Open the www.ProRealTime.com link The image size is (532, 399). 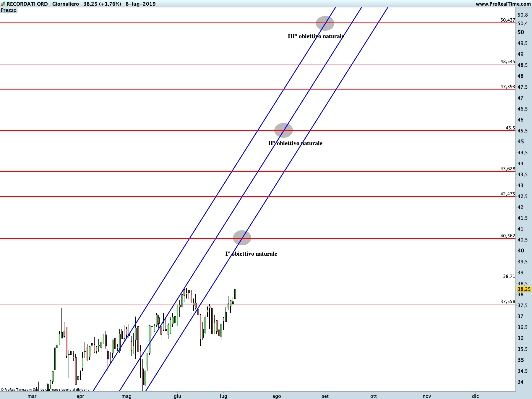coord(503,4)
